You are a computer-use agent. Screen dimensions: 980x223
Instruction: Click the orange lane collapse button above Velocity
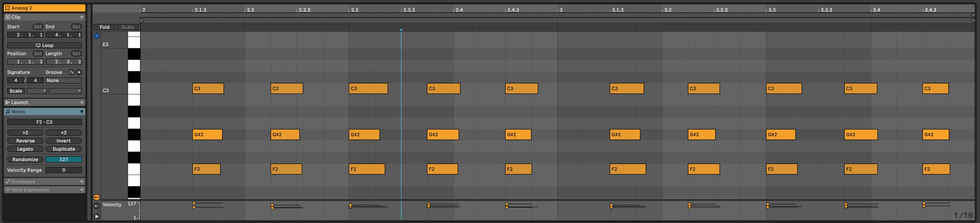coord(97,197)
